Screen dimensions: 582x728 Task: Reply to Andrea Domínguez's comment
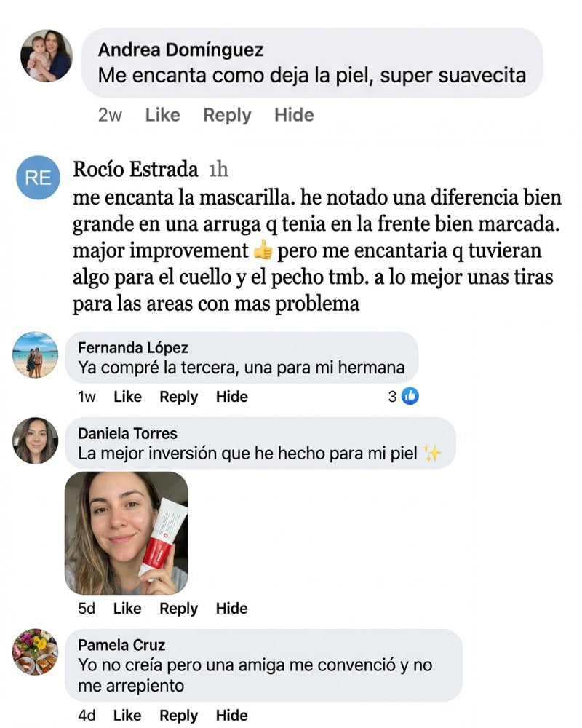[227, 115]
